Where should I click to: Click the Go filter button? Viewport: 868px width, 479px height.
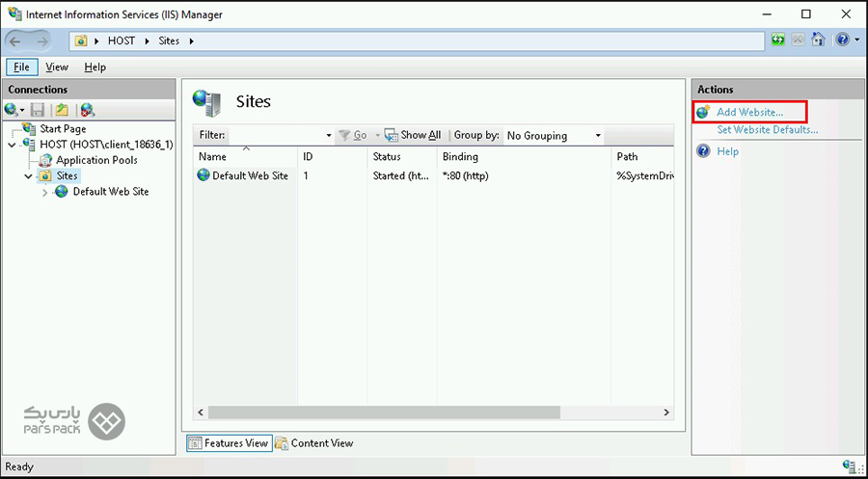pos(354,135)
